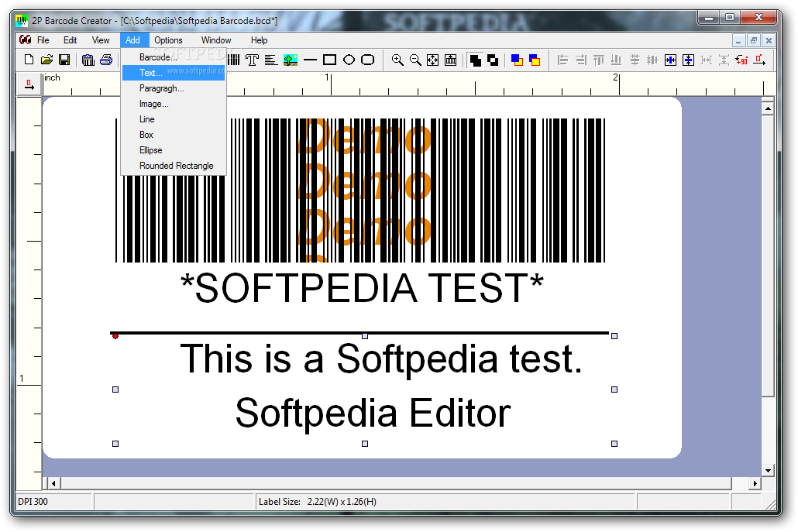798x532 pixels.
Task: Select the Add Text tool icon
Action: [x=252, y=60]
